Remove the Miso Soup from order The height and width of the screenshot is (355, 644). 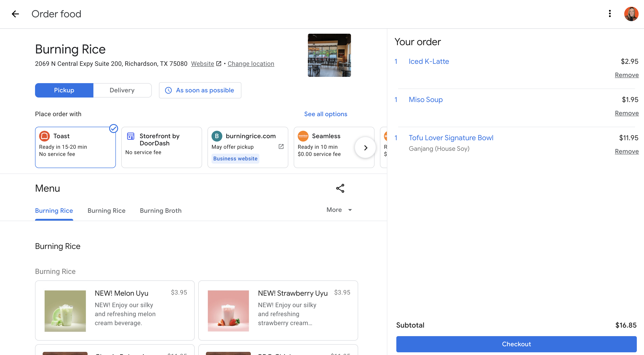[626, 113]
